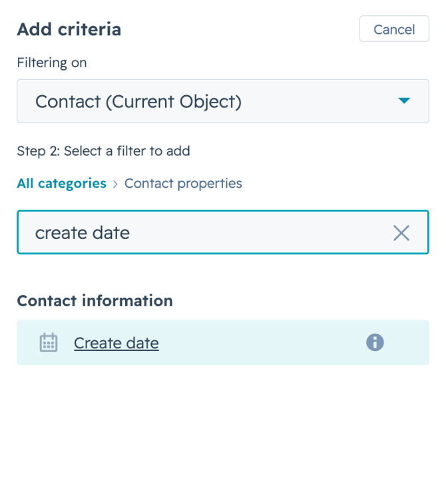Viewport: 446px width, 504px height.
Task: Click the caret arrow in the object dropdown
Action: click(403, 101)
